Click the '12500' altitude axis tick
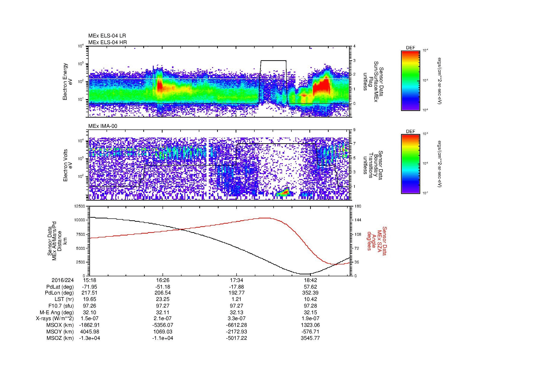 tap(79, 206)
